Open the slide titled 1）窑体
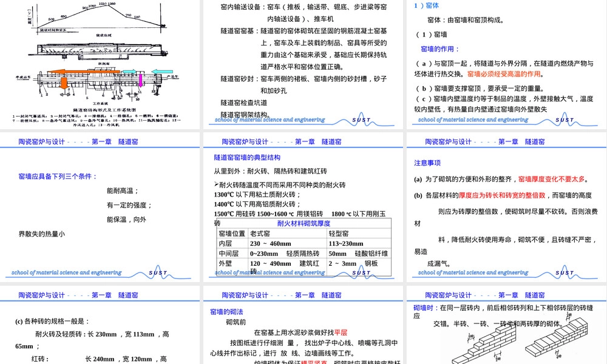This screenshot has width=607, height=364. click(x=507, y=64)
